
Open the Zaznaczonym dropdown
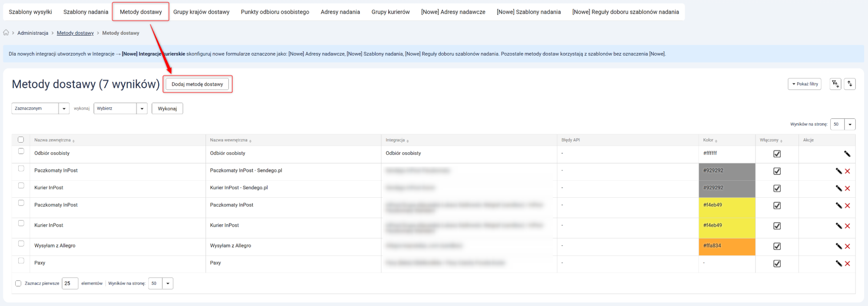click(x=40, y=108)
